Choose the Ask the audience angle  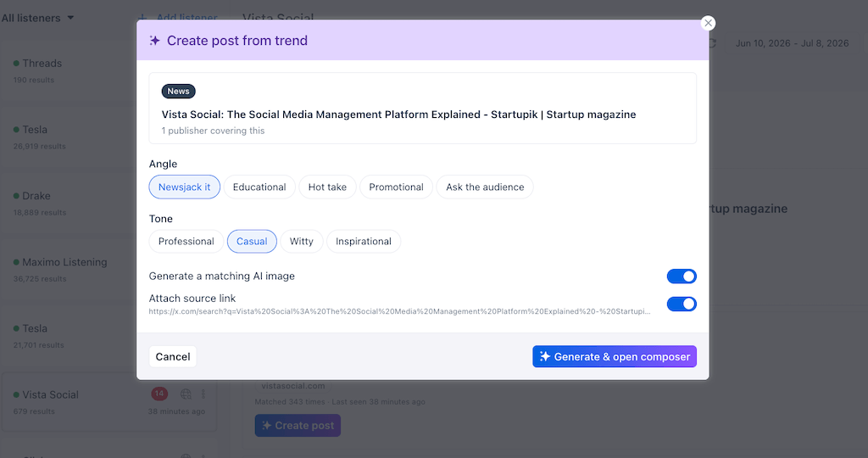(x=485, y=187)
